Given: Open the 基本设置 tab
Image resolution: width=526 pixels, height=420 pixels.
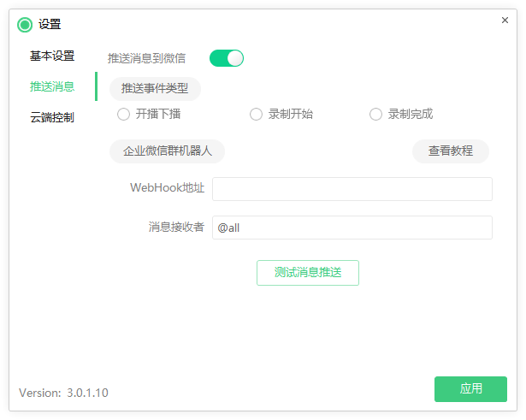Looking at the screenshot, I should click(x=52, y=56).
